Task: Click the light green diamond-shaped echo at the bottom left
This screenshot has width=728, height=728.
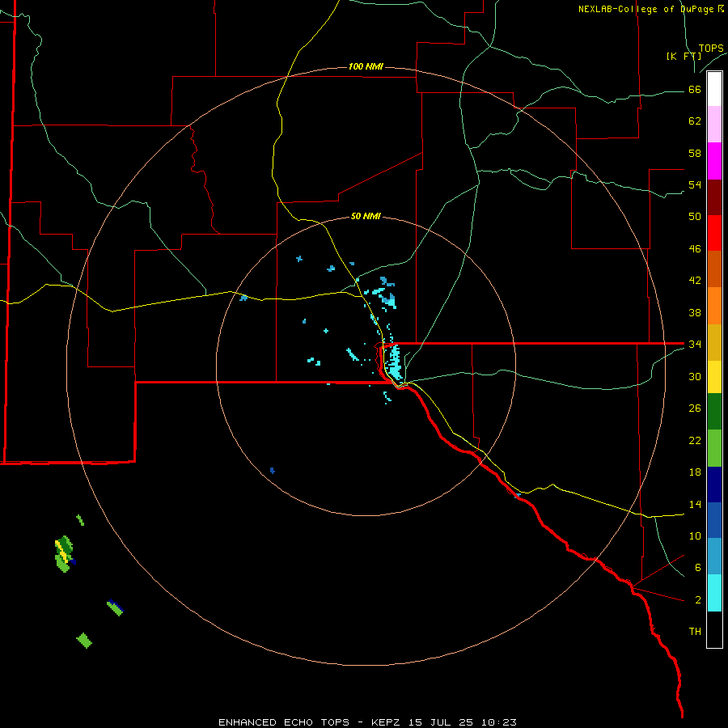Action: [x=84, y=641]
